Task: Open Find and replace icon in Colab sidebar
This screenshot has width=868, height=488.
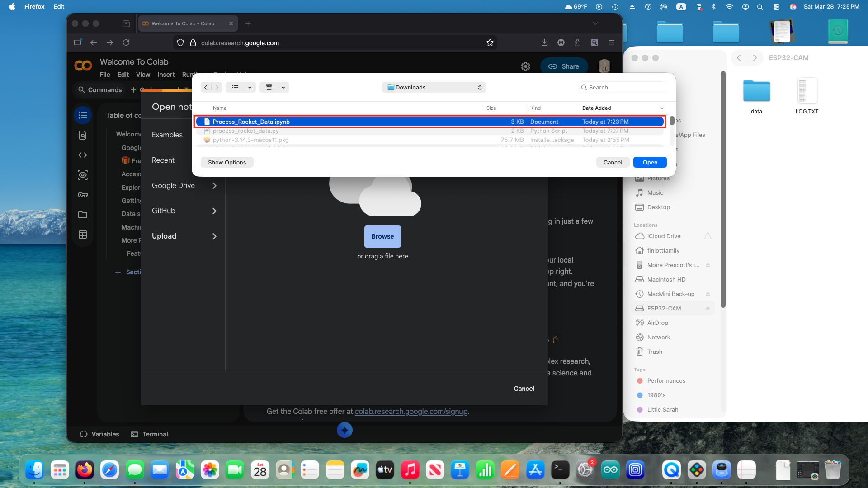Action: click(83, 135)
